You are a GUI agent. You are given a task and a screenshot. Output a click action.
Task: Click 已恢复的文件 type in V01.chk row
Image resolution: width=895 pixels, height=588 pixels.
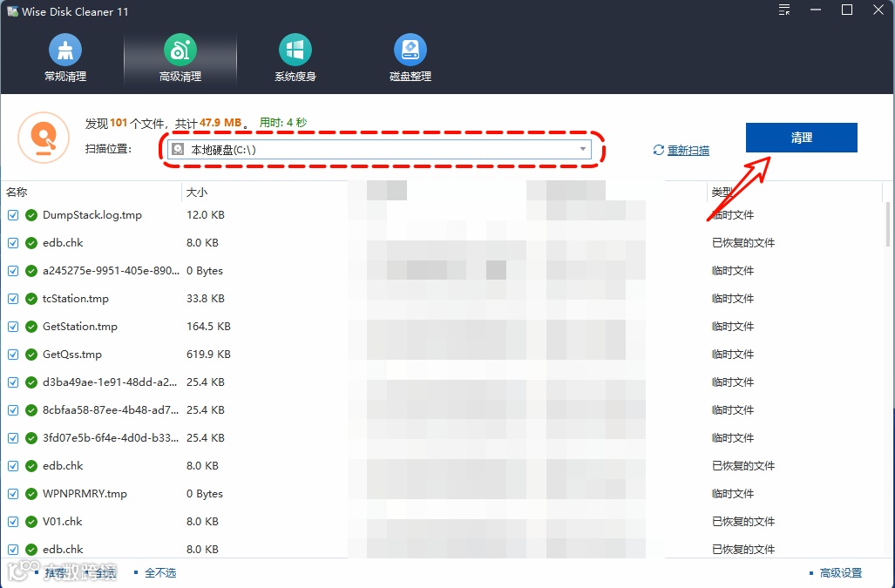(743, 521)
